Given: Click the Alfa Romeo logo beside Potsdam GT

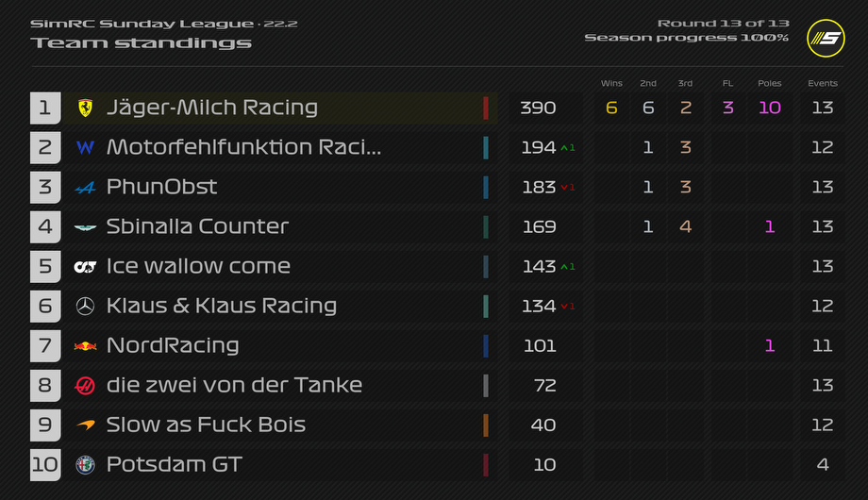Looking at the screenshot, I should pos(85,464).
